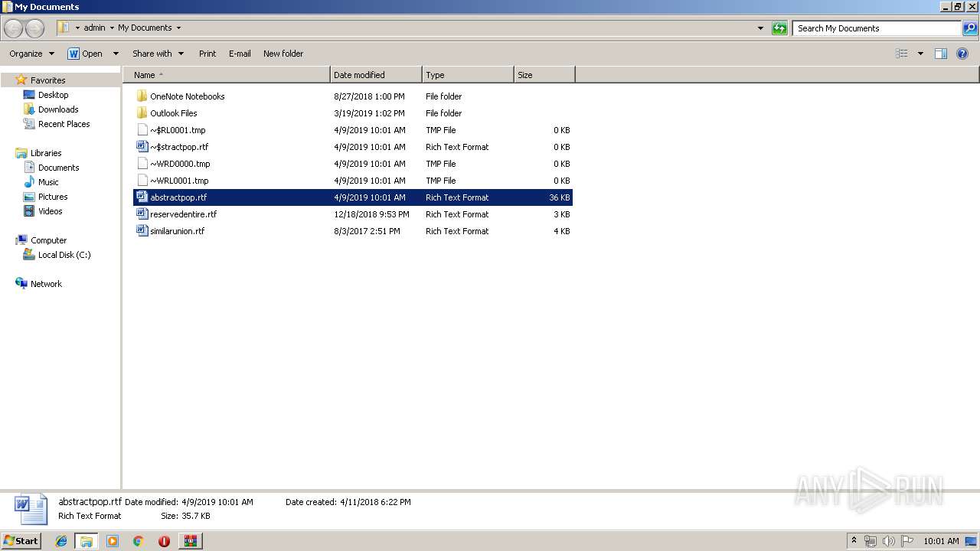Open the WinRAR taskbar icon

pyautogui.click(x=191, y=541)
